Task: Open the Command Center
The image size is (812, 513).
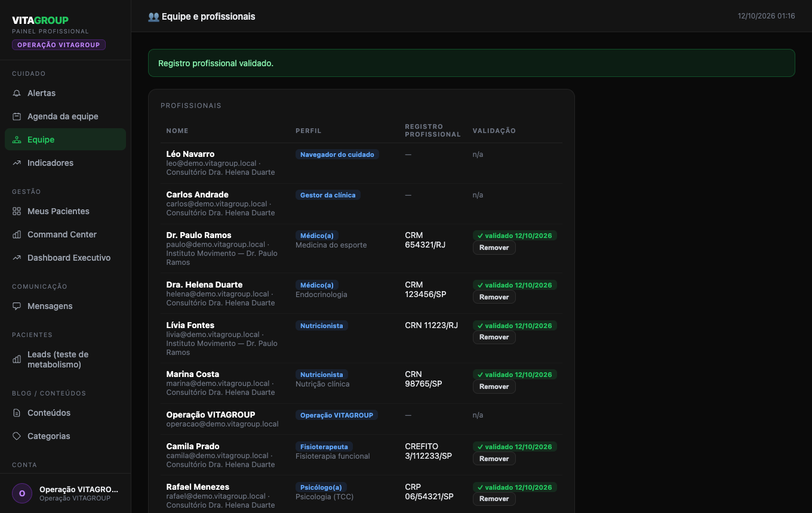Action: pos(65,234)
